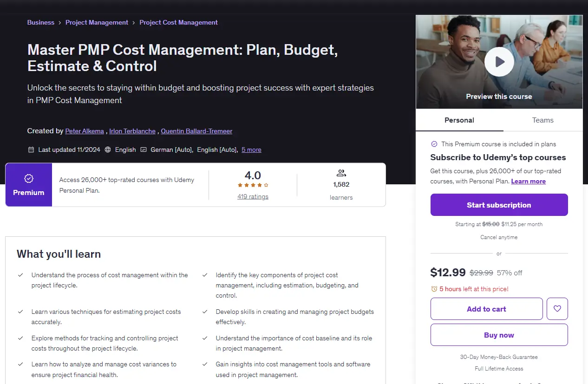588x384 pixels.
Task: Click checkmark beside 'Gain insights into cost management tools'
Action: pyautogui.click(x=205, y=364)
